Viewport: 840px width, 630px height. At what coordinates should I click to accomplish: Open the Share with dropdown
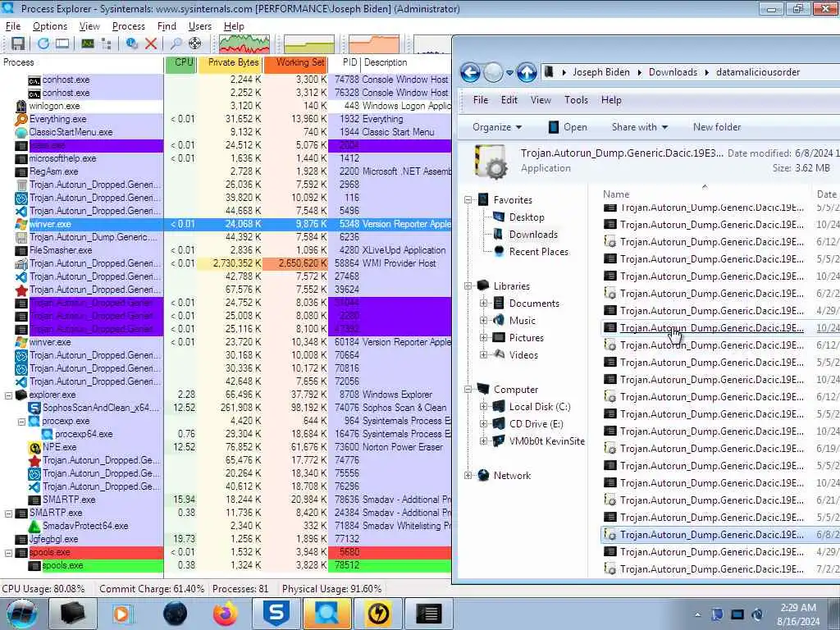(640, 127)
